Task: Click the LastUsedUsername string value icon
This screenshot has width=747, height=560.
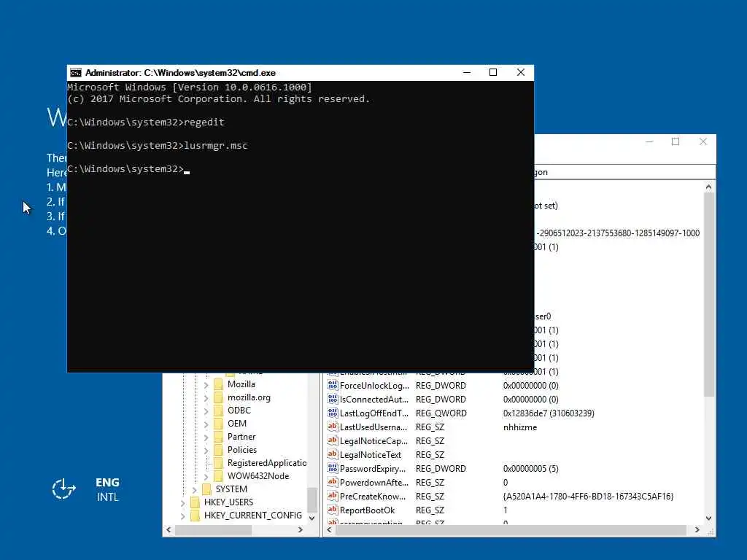Action: point(333,427)
